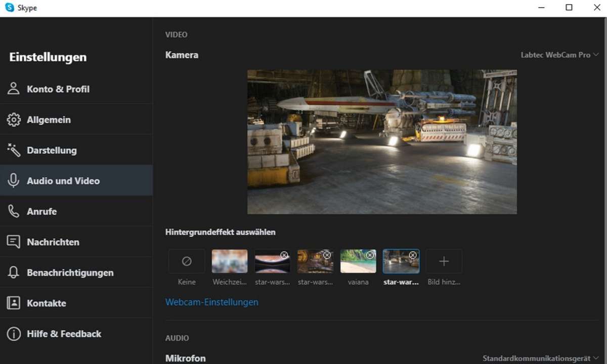Click the contact card icon beside Kontakte
This screenshot has width=607, height=364.
coord(14,303)
